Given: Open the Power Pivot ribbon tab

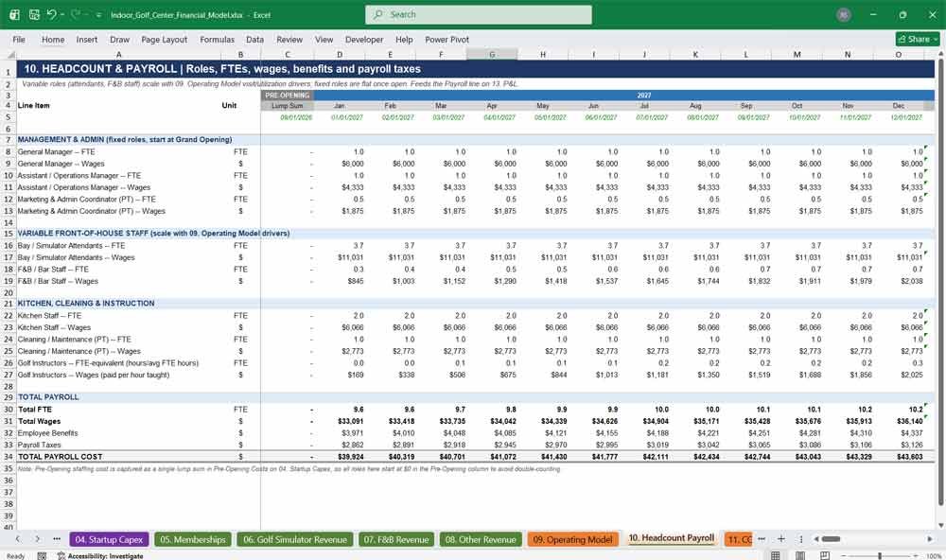Looking at the screenshot, I should tap(447, 39).
